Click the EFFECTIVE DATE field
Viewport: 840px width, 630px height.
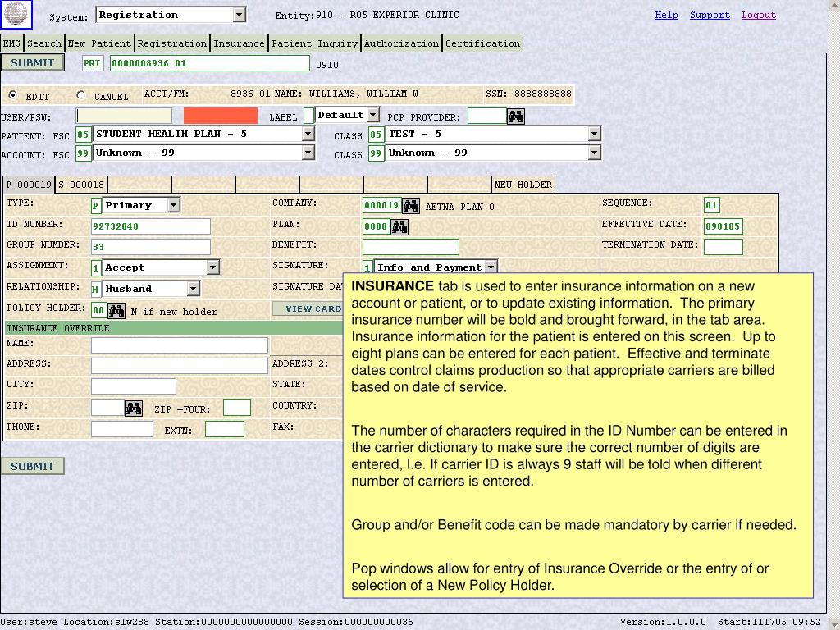[x=724, y=226]
